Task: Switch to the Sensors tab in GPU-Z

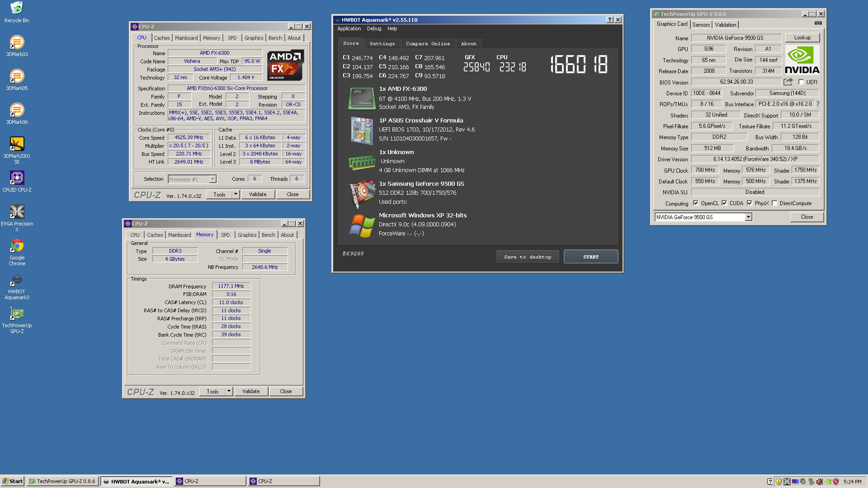Action: pos(701,25)
